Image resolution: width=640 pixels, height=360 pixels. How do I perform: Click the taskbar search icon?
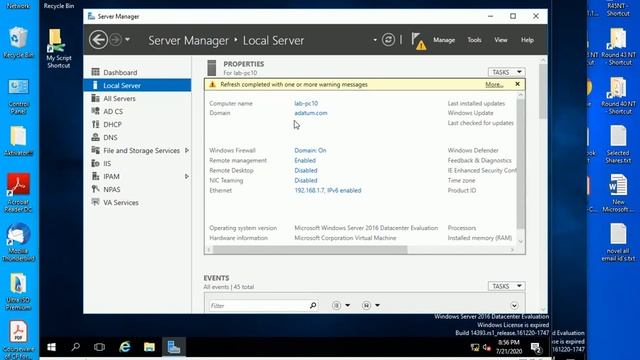76,347
